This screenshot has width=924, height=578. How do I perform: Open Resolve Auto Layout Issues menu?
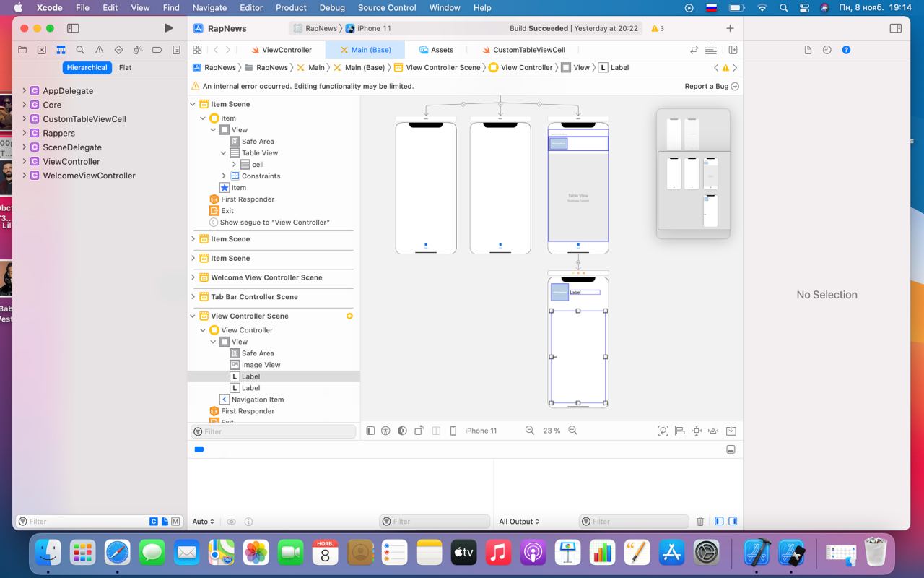(x=713, y=431)
